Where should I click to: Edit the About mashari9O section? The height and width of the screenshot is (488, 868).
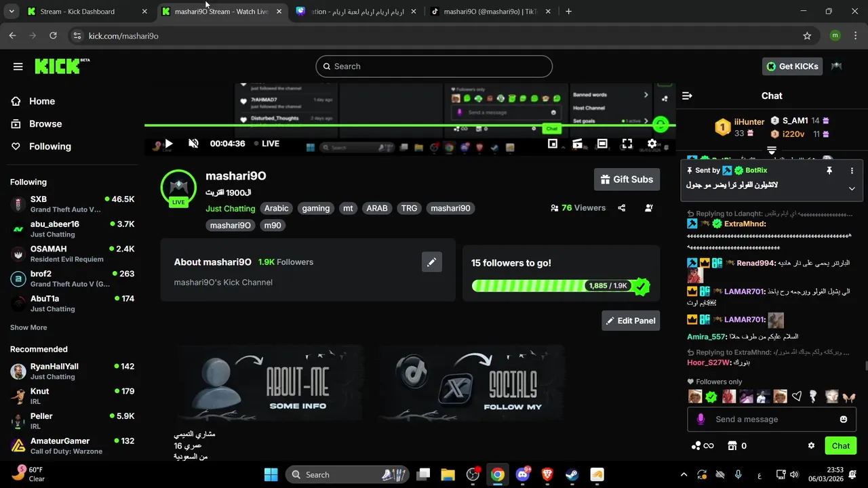tap(432, 262)
